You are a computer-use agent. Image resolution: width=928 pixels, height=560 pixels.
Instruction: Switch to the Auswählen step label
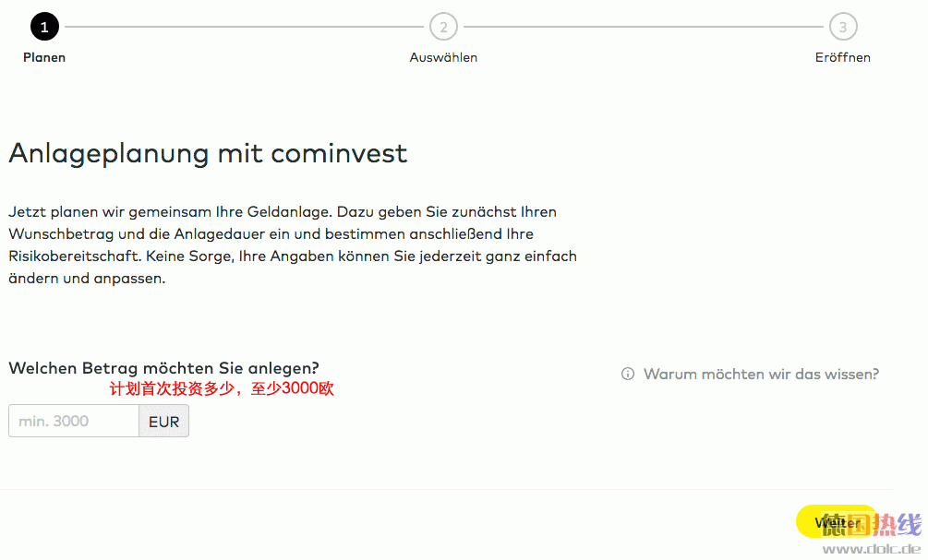(443, 57)
